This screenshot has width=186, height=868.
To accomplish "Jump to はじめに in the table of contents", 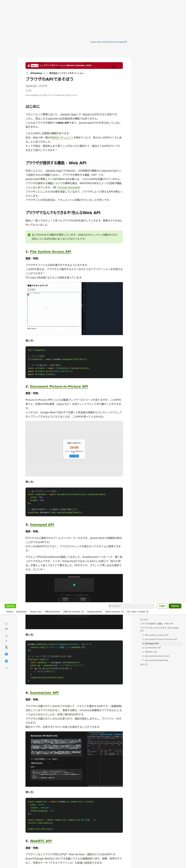I will pos(144,619).
